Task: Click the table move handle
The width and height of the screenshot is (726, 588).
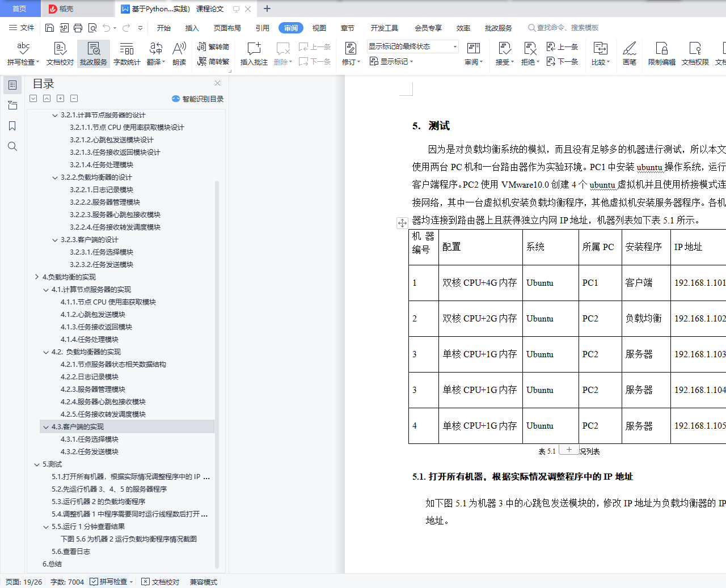Action: [402, 223]
